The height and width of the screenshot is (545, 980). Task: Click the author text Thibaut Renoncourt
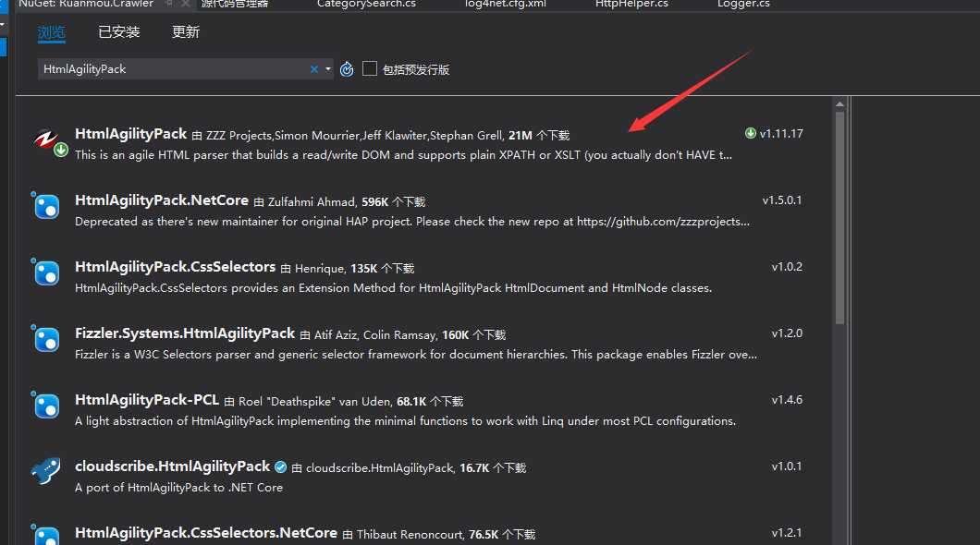coord(410,535)
